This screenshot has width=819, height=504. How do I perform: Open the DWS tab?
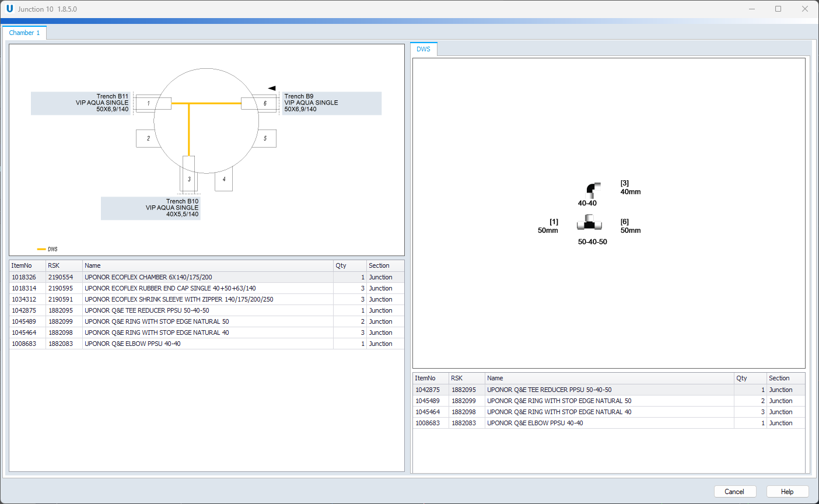pyautogui.click(x=423, y=49)
